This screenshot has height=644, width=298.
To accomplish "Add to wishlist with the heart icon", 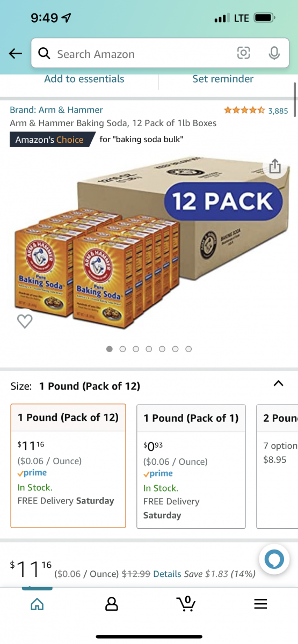I will 25,321.
